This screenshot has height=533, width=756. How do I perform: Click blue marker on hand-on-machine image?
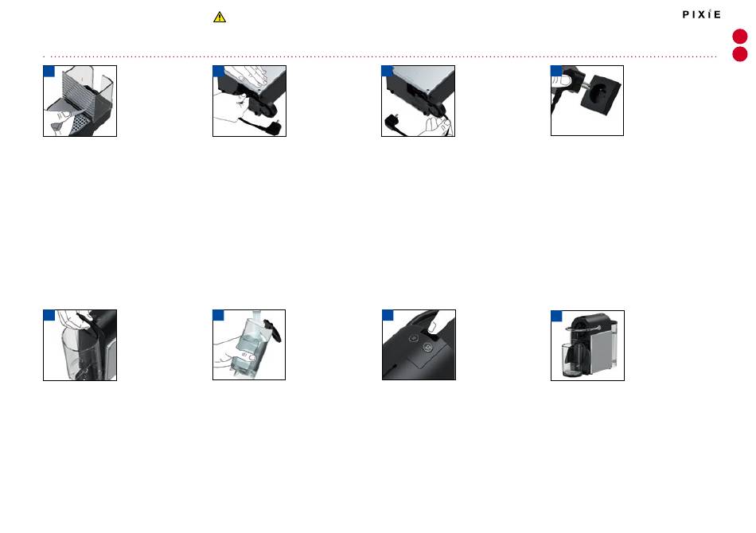[x=218, y=72]
